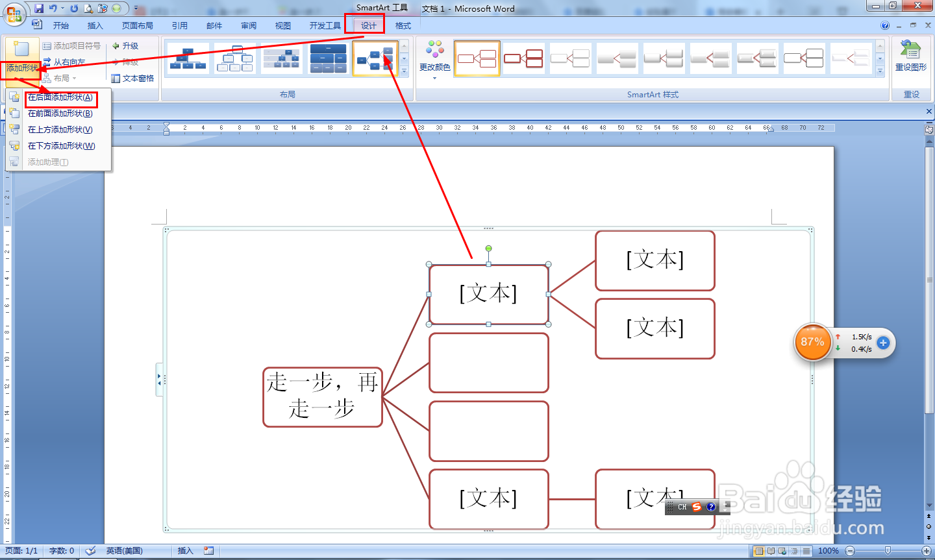Expand the layouts gallery More arrow
The height and width of the screenshot is (560, 935).
pos(405,71)
